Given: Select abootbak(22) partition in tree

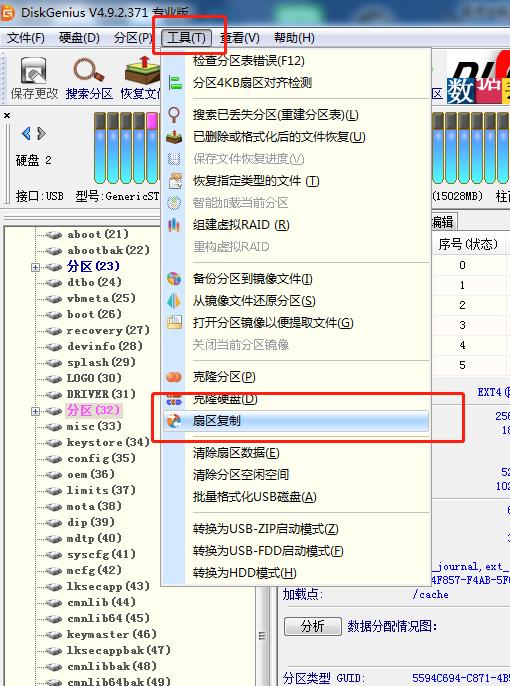Looking at the screenshot, I should [x=108, y=250].
